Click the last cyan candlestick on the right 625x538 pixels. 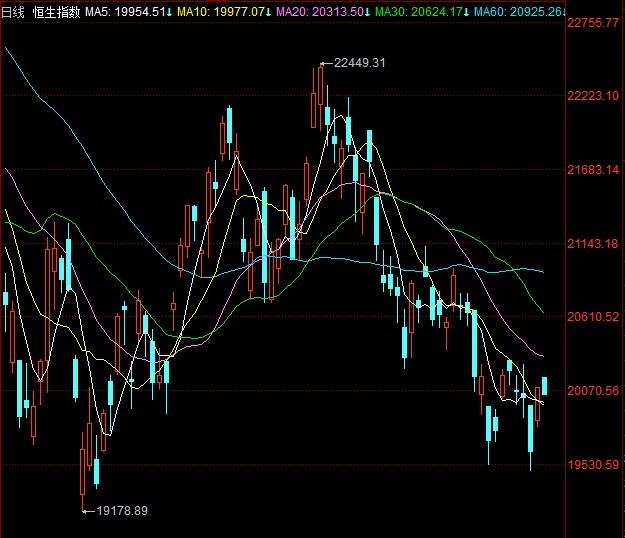(x=545, y=386)
